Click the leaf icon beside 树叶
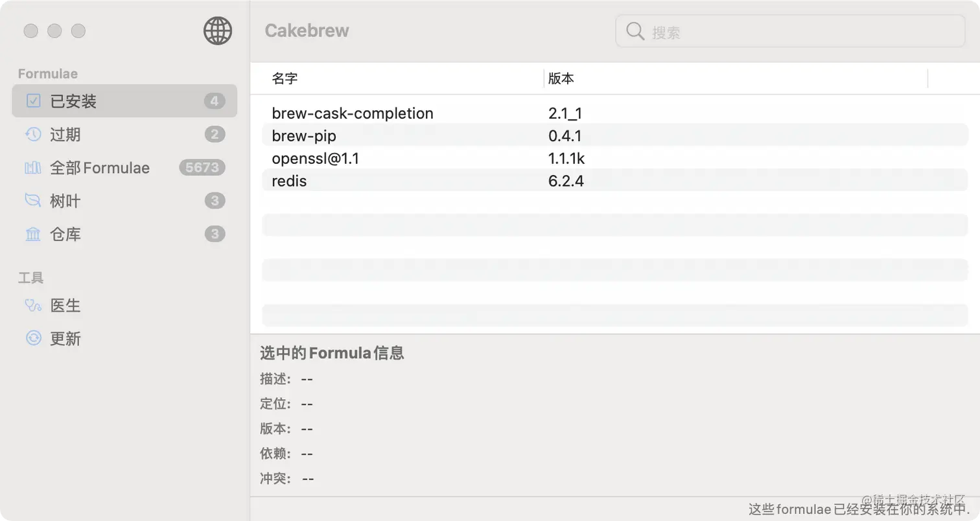The width and height of the screenshot is (980, 521). click(x=33, y=201)
